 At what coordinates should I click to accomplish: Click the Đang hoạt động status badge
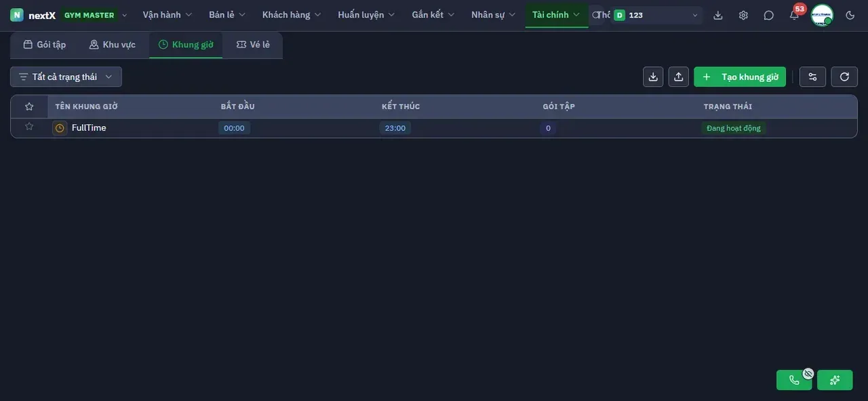[734, 128]
